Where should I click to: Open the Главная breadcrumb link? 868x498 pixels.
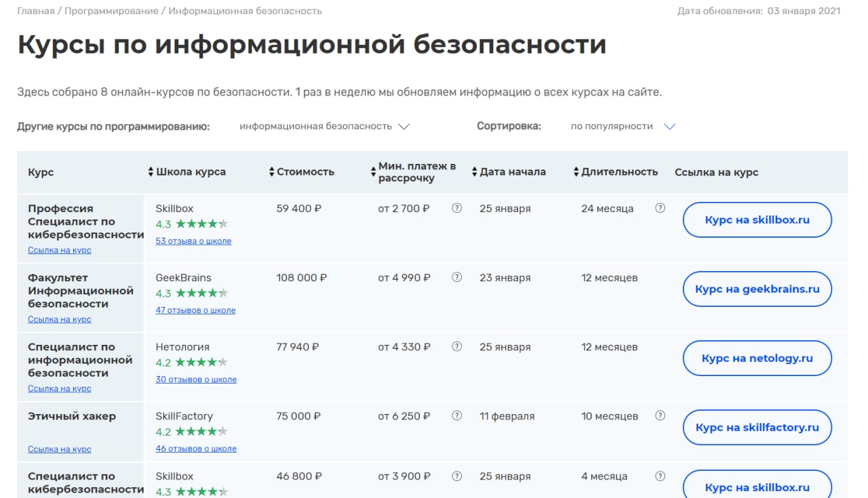(36, 11)
